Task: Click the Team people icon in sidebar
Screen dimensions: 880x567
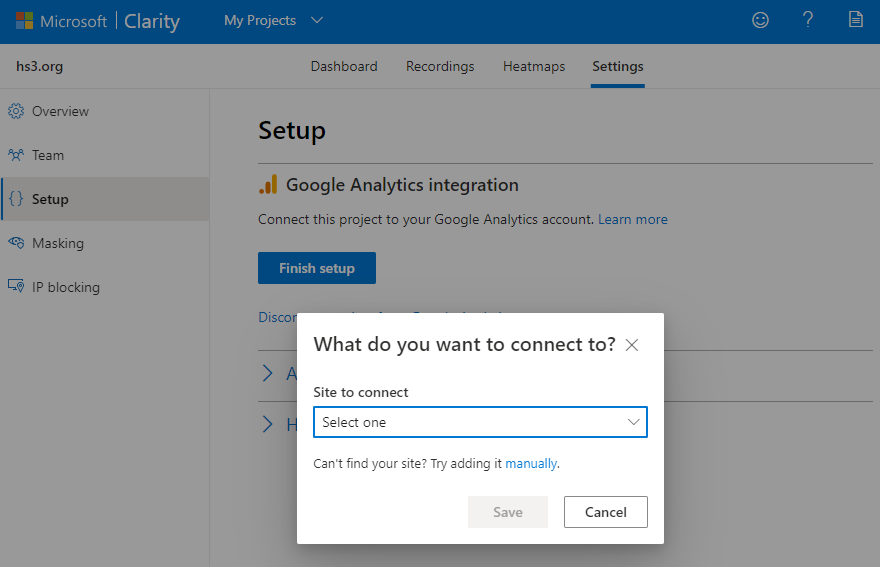Action: [x=16, y=155]
